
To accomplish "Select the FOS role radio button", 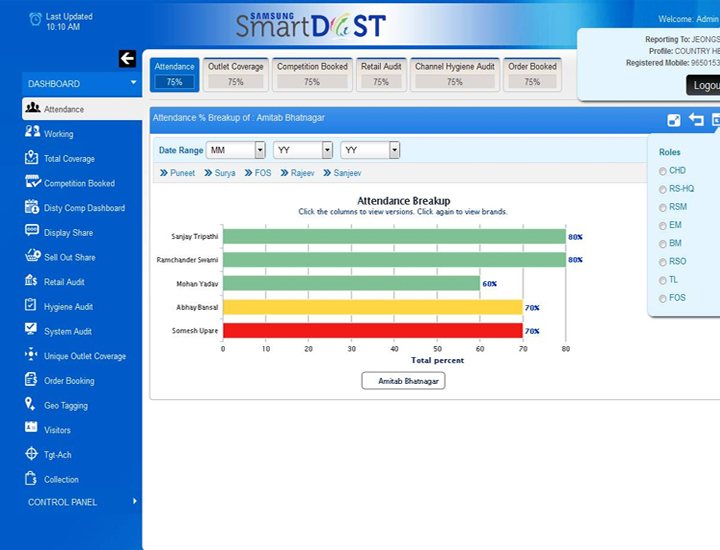I will click(x=663, y=299).
